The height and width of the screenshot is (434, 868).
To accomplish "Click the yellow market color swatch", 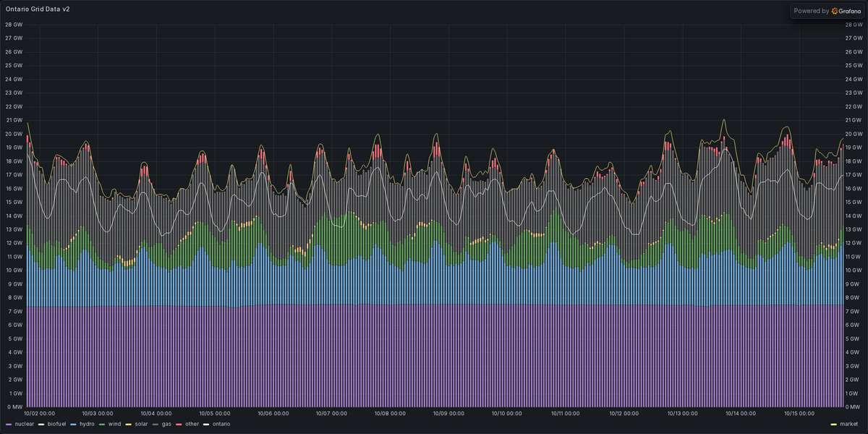I will (x=835, y=424).
